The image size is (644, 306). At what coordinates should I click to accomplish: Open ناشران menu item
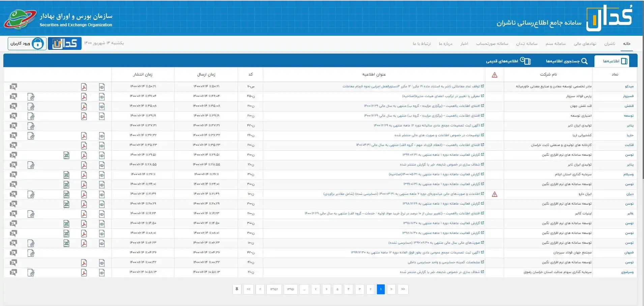click(x=610, y=43)
